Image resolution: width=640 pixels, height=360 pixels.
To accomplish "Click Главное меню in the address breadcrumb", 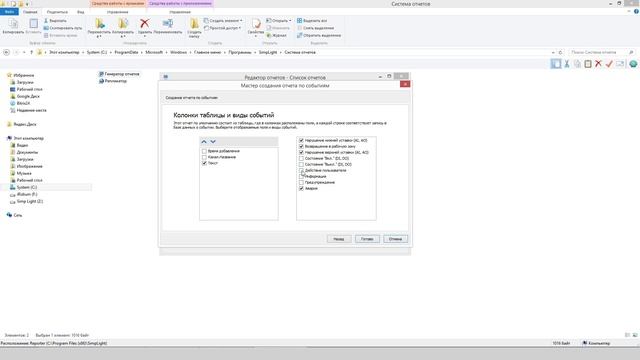I will [207, 52].
